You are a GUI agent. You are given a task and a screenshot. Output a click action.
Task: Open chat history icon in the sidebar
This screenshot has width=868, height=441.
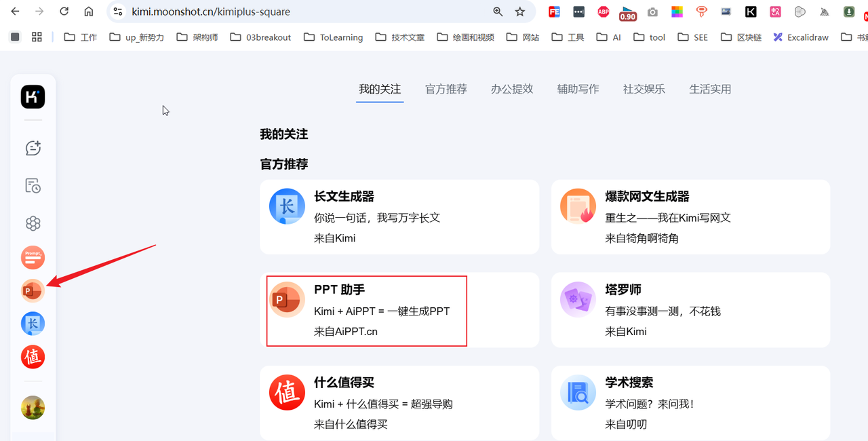[x=33, y=186]
